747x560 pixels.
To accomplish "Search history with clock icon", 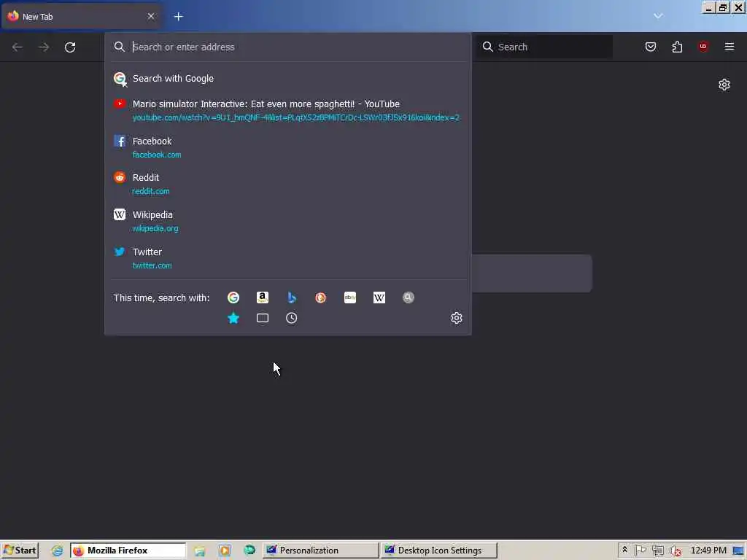I will tap(292, 318).
